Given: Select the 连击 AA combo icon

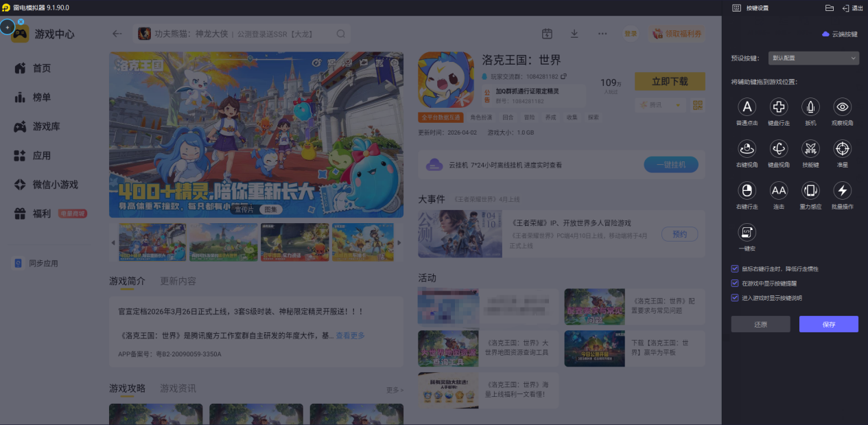Looking at the screenshot, I should [779, 190].
